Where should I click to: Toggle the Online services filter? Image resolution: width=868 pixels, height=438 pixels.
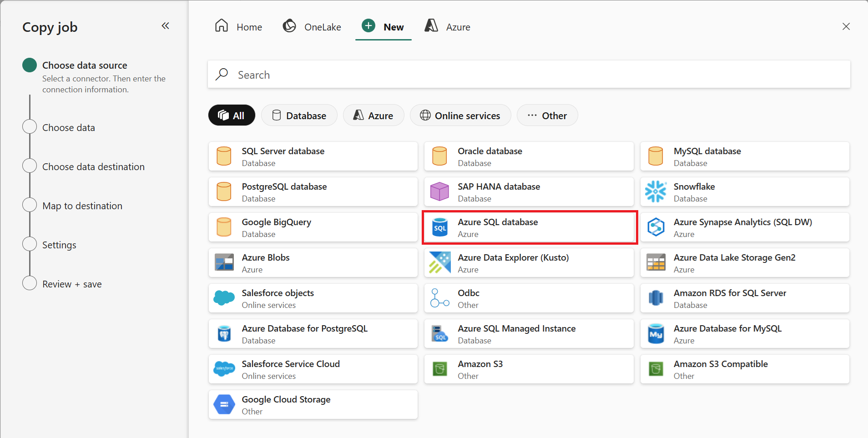[460, 115]
